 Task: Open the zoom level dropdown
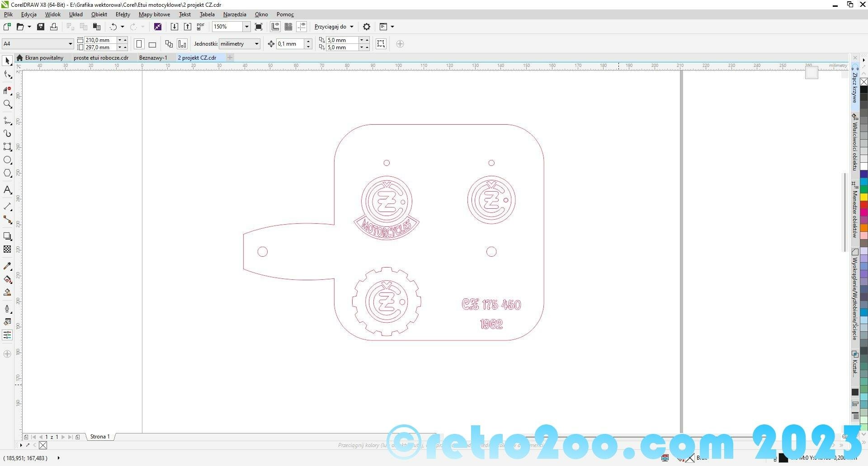tap(246, 27)
